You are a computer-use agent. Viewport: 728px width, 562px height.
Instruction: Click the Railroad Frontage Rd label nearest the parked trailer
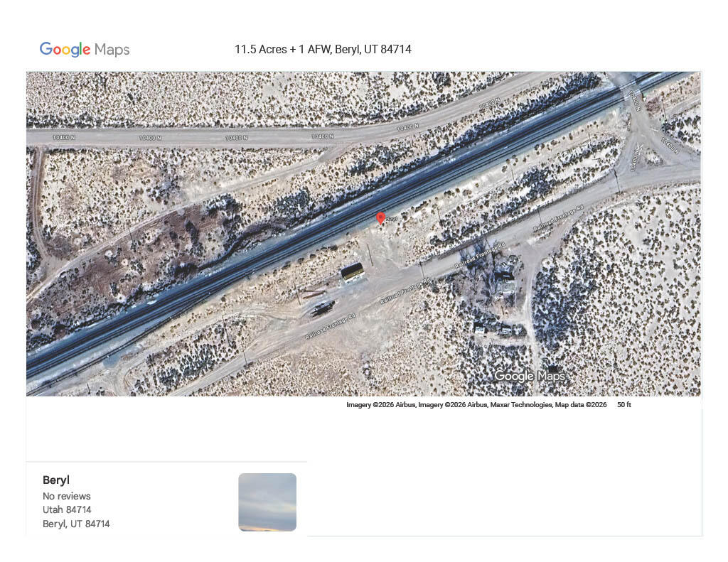click(330, 326)
